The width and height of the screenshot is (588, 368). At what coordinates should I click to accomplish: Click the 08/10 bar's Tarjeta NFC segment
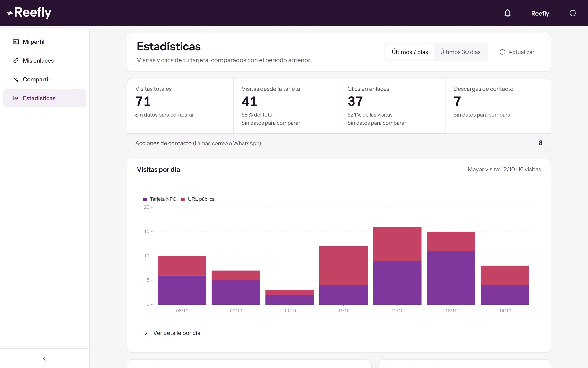[182, 290]
